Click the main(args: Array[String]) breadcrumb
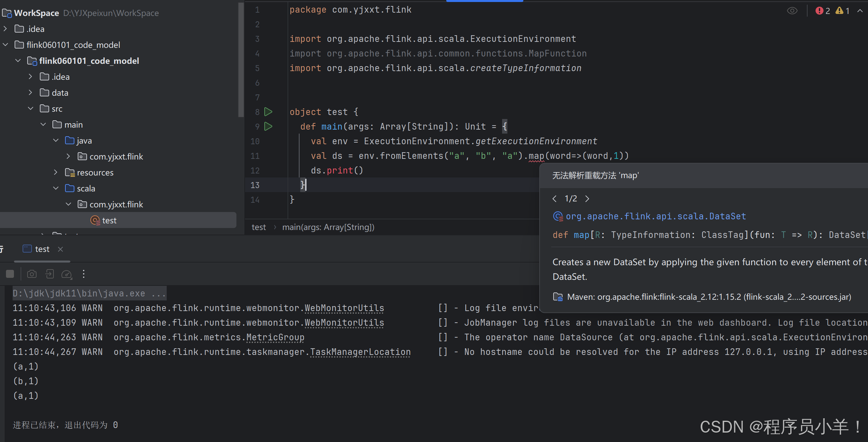 point(328,227)
